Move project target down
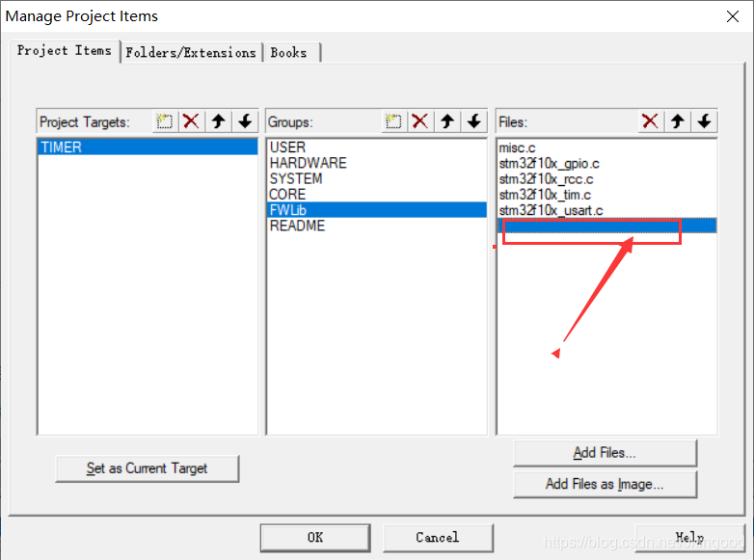The image size is (754, 560). [x=245, y=121]
